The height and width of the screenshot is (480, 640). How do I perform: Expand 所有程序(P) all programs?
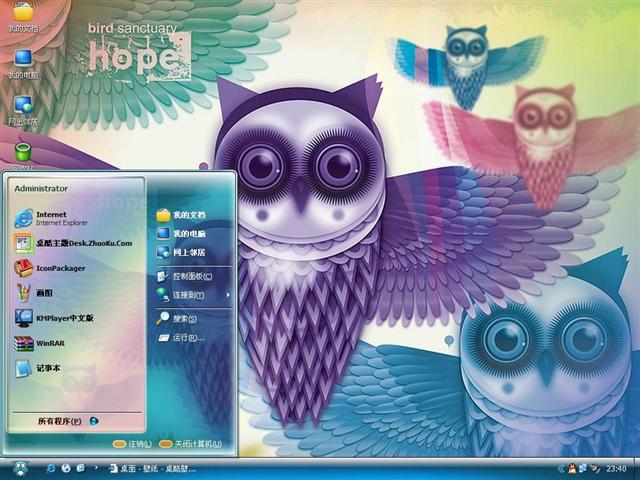[x=68, y=421]
